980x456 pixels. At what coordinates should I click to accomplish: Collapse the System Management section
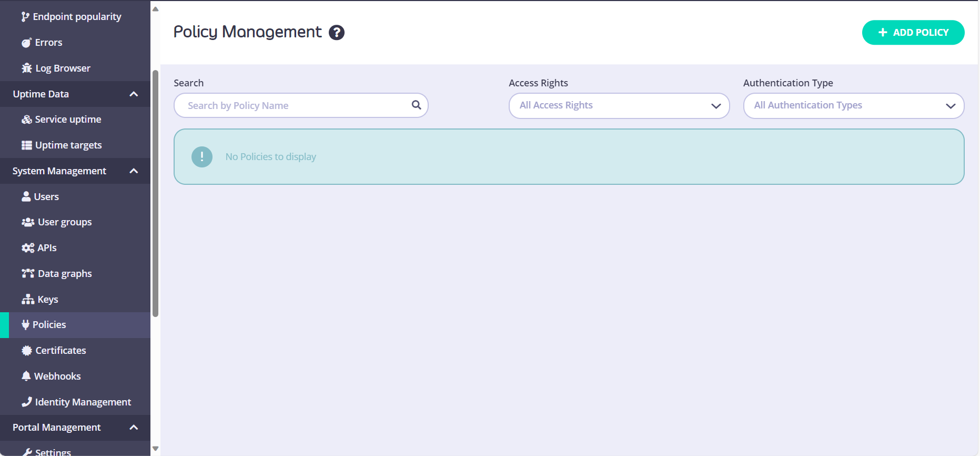coord(134,171)
